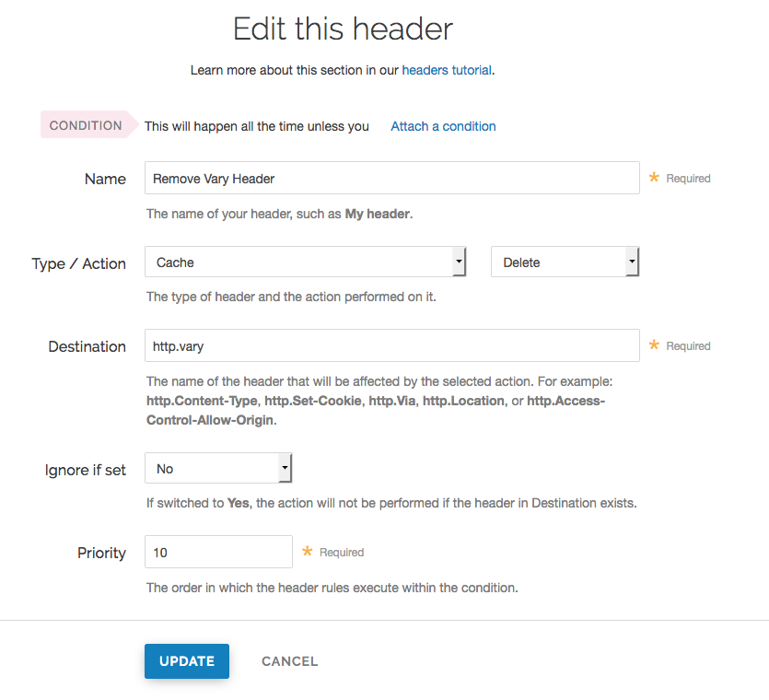769x700 pixels.
Task: Open the Ignore if set dropdown
Action: click(x=218, y=469)
